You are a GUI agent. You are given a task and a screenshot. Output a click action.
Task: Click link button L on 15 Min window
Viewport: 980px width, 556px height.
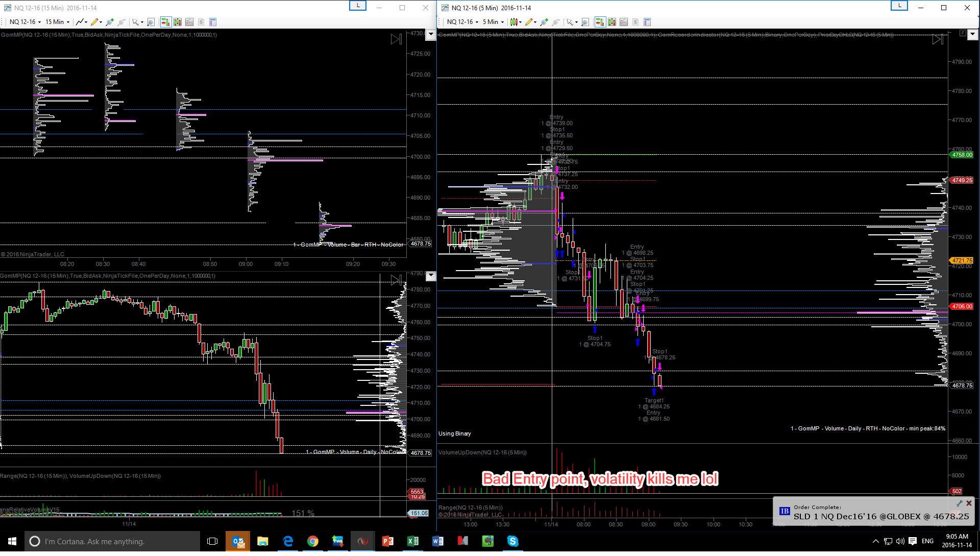tap(358, 6)
